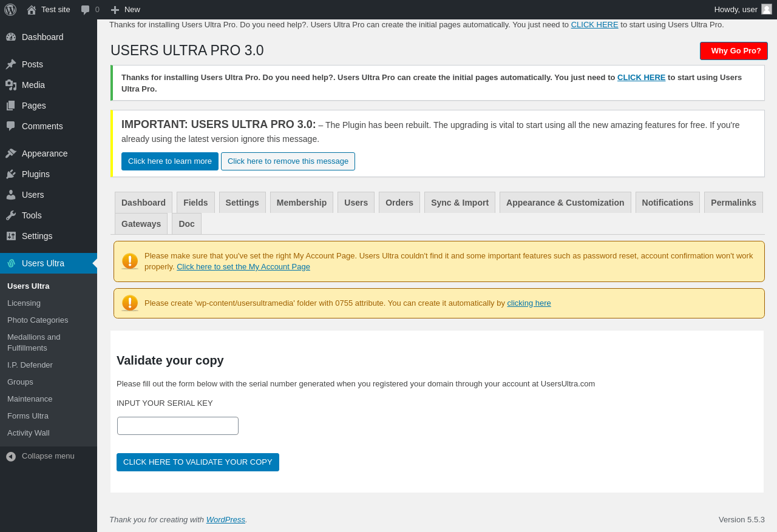777x532 pixels.
Task: Click warning icon beside My Account Page notice
Action: click(x=130, y=261)
